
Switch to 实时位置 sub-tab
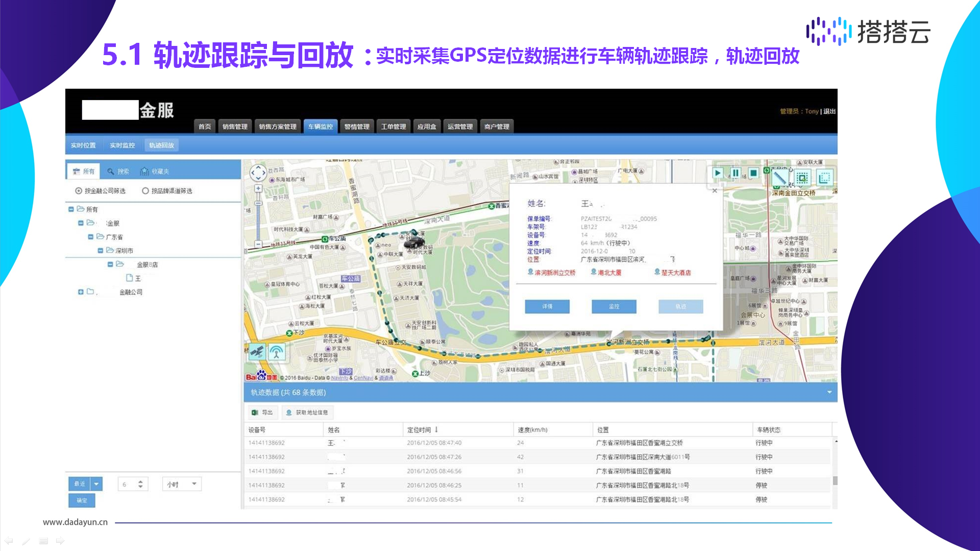pos(83,145)
